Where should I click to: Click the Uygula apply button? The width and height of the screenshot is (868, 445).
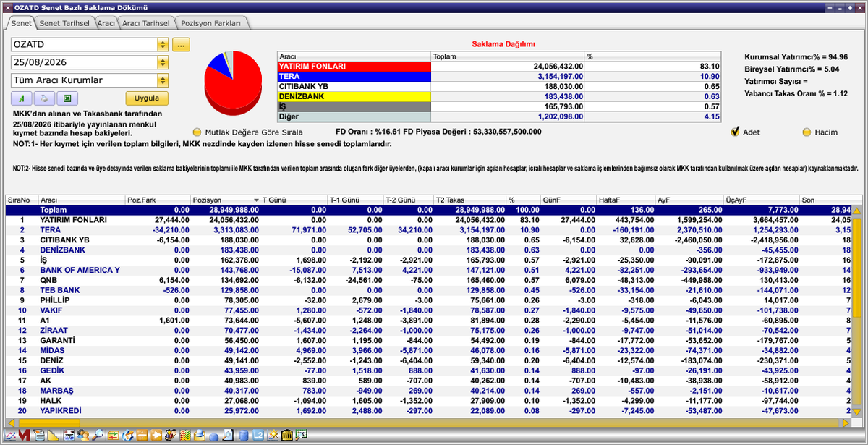(x=147, y=98)
